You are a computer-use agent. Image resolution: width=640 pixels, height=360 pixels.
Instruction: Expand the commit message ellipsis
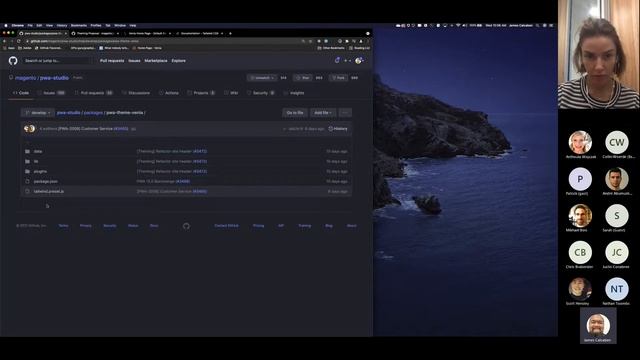click(x=133, y=129)
